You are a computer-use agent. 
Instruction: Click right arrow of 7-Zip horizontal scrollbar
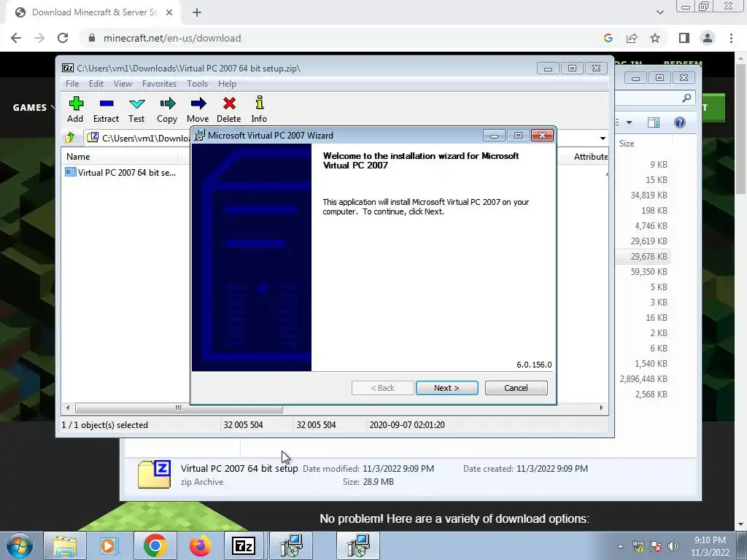pos(601,408)
